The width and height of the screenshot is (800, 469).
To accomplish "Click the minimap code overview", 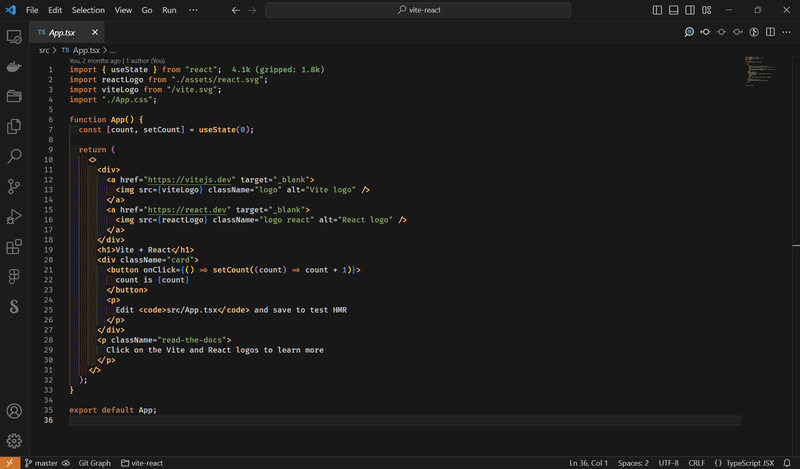I will point(759,70).
